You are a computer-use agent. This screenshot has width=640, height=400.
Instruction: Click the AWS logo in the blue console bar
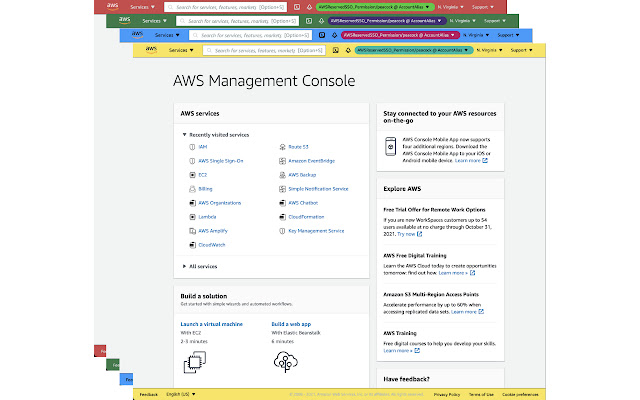[138, 35]
